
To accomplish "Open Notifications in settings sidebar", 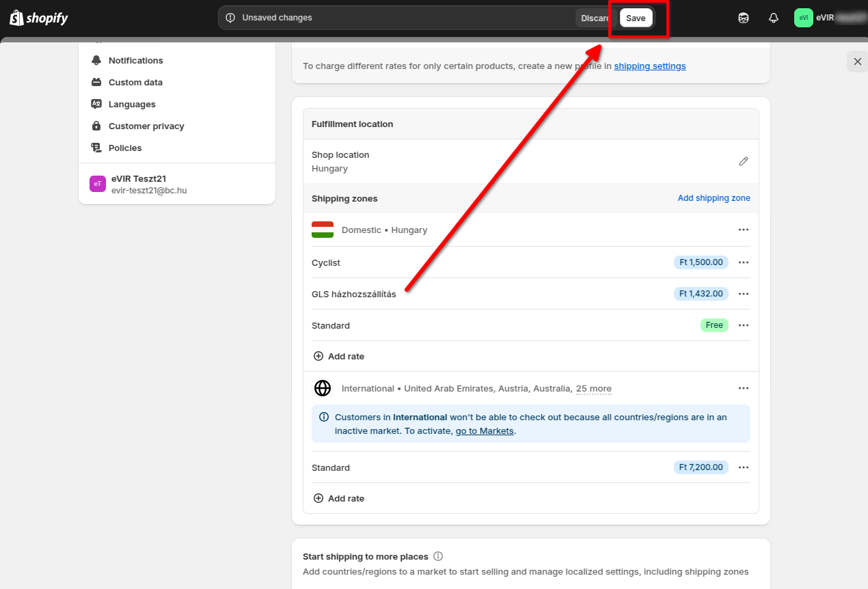I will 135,61.
